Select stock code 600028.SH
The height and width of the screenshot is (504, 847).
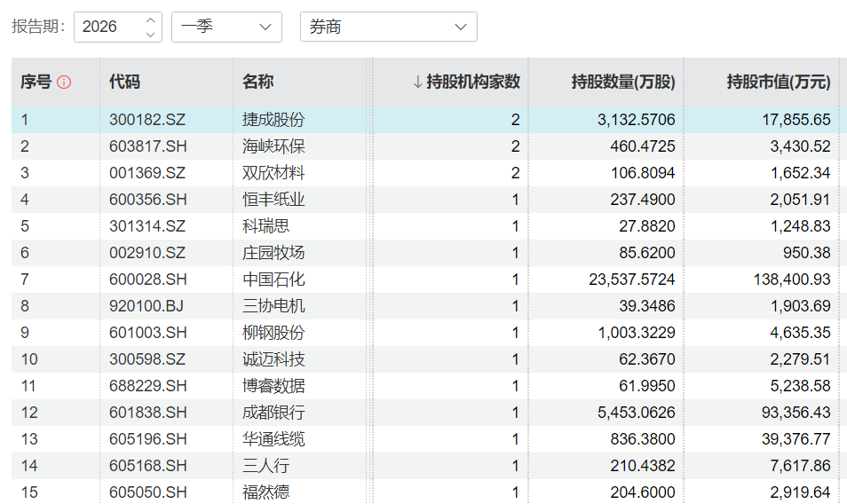click(148, 280)
